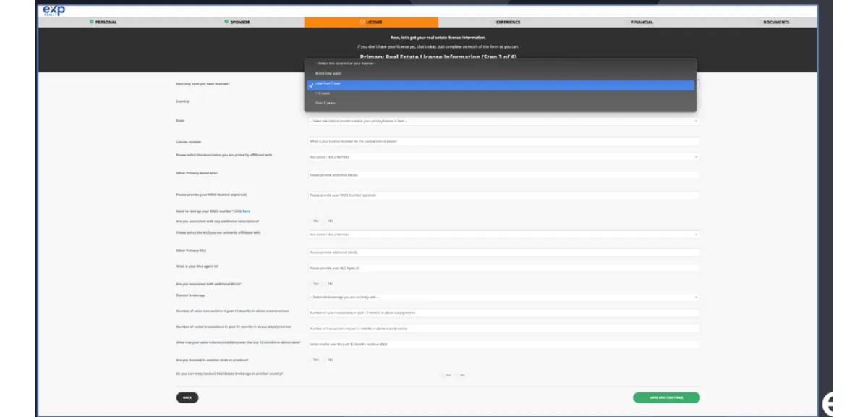868x417 pixels.
Task: Expand the primary Association dropdown
Action: pyautogui.click(x=503, y=156)
